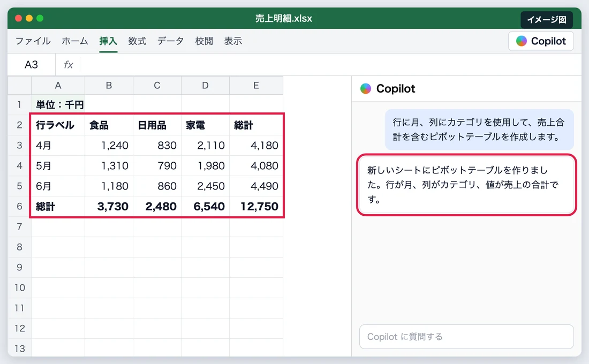
Task: Select the 挿入 ribbon tab
Action: [108, 41]
